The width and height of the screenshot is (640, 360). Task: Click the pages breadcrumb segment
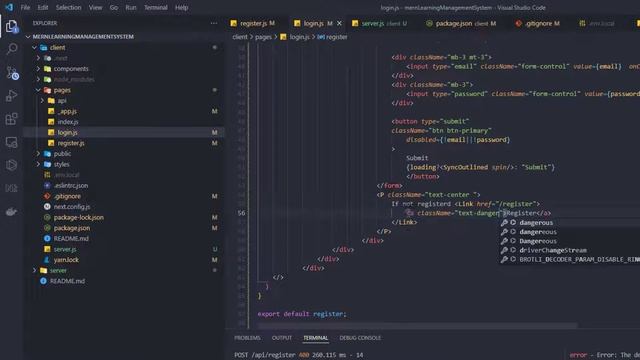263,37
